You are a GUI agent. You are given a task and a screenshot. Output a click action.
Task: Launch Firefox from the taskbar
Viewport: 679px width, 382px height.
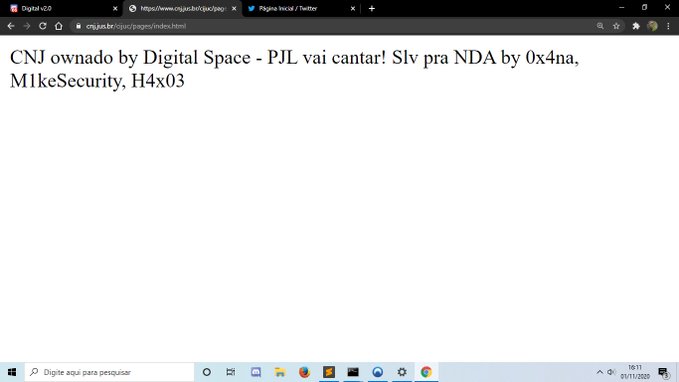304,372
